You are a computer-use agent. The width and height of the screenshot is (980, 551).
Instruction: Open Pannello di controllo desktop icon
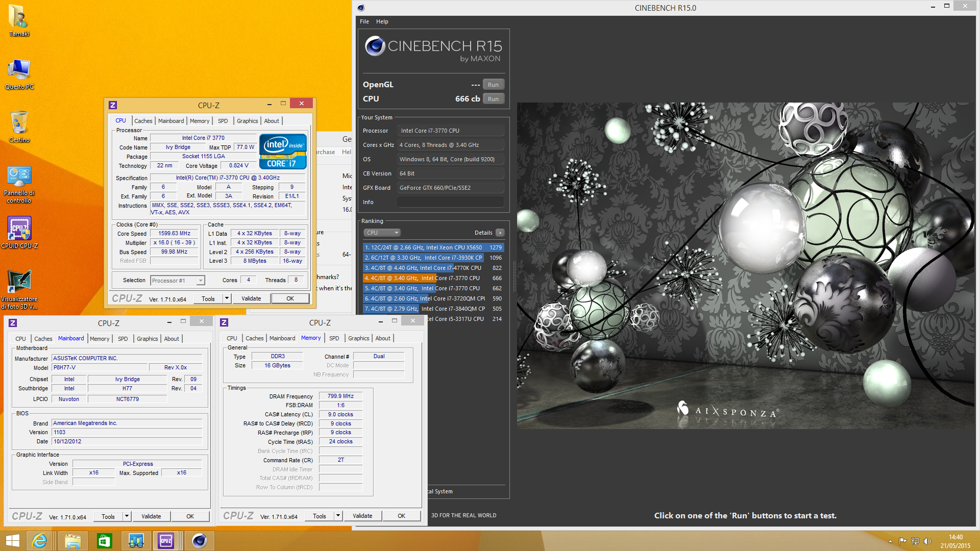click(x=19, y=184)
